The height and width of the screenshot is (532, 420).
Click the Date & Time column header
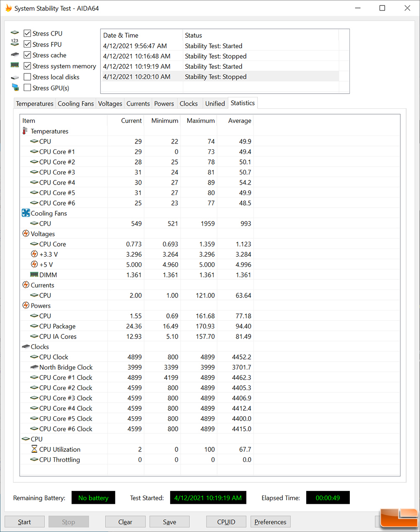[x=142, y=35]
